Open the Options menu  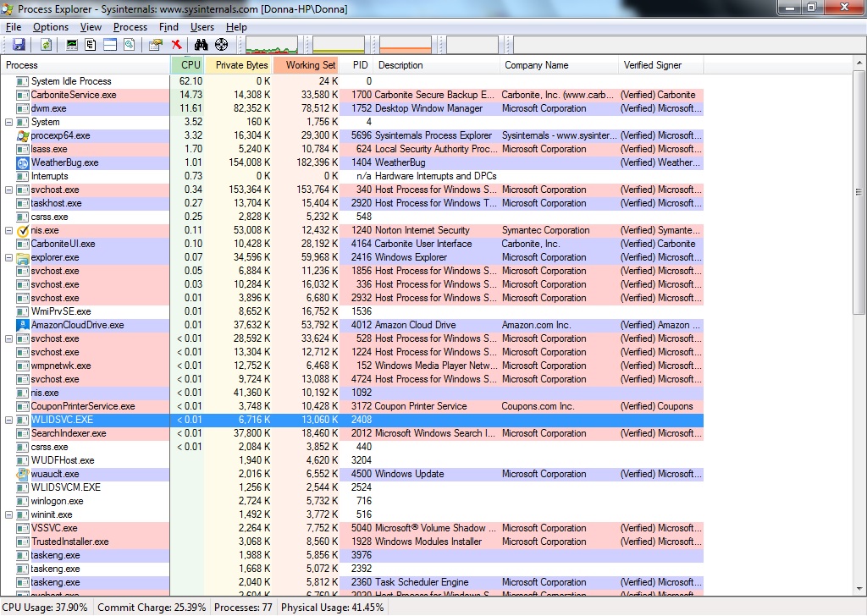[51, 27]
